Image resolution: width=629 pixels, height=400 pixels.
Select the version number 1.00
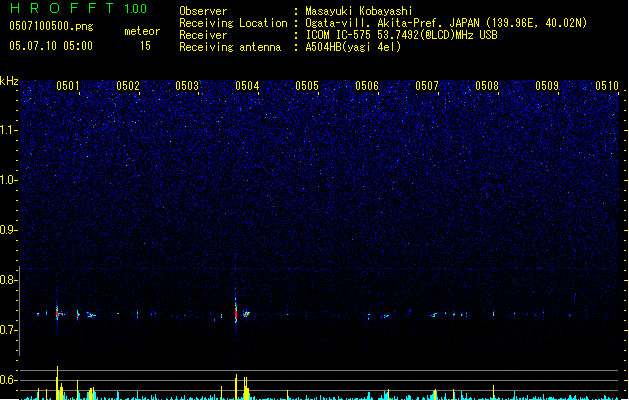(136, 9)
